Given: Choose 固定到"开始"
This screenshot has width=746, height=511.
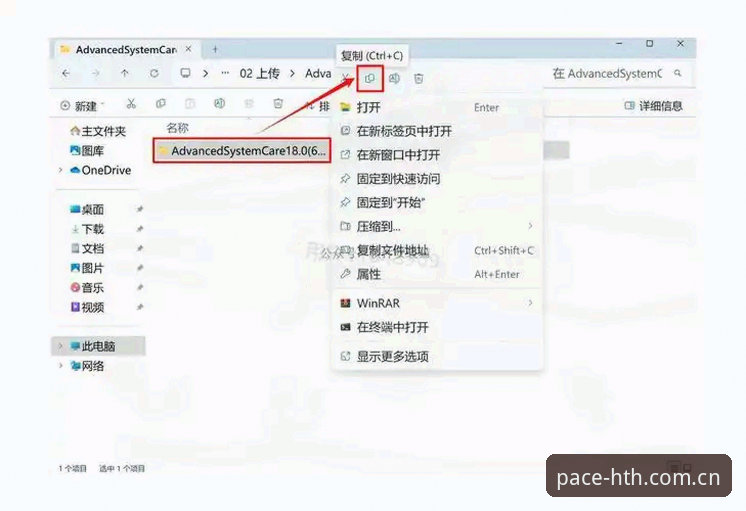Looking at the screenshot, I should (438, 202).
